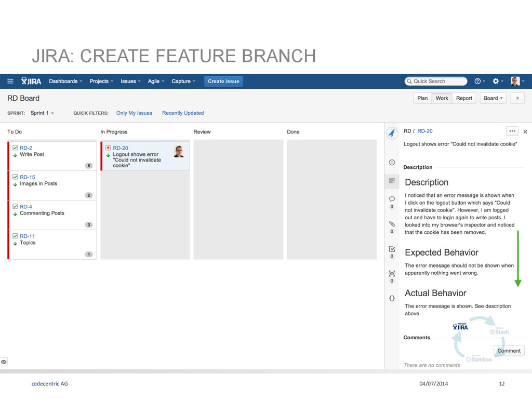Jump to description section icon
The image size is (532, 399).
pyautogui.click(x=392, y=180)
